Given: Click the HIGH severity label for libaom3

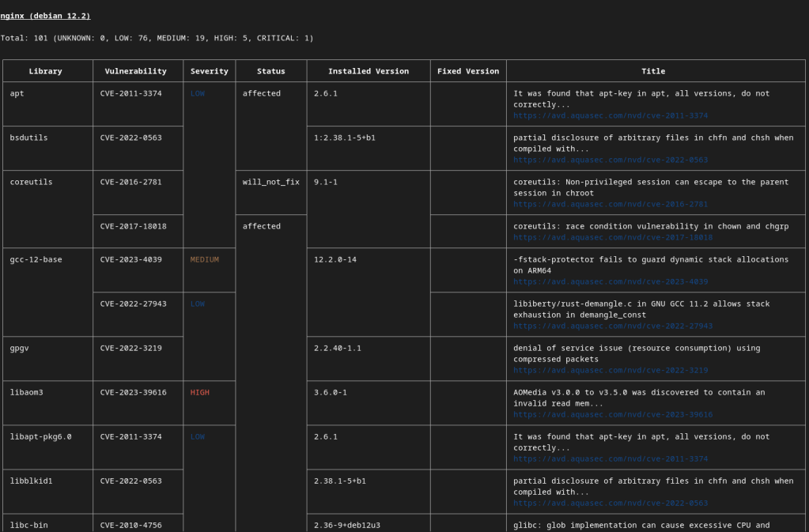Looking at the screenshot, I should 199,392.
